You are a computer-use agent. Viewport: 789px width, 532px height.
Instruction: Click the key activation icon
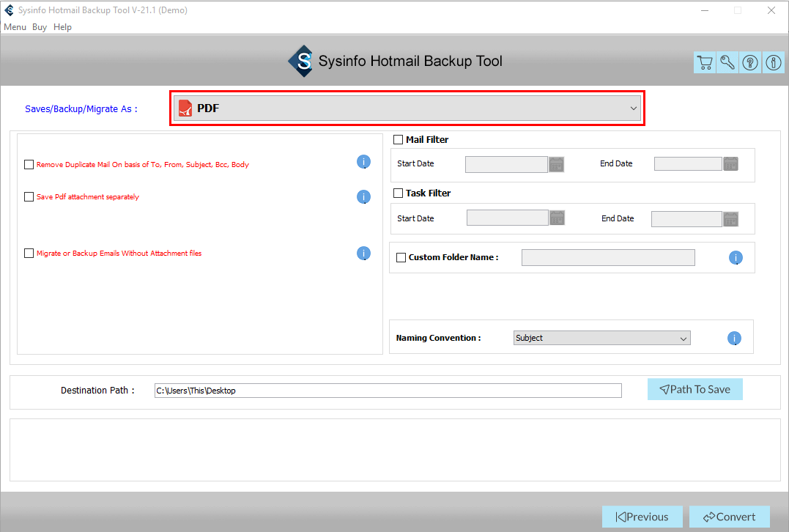[727, 62]
